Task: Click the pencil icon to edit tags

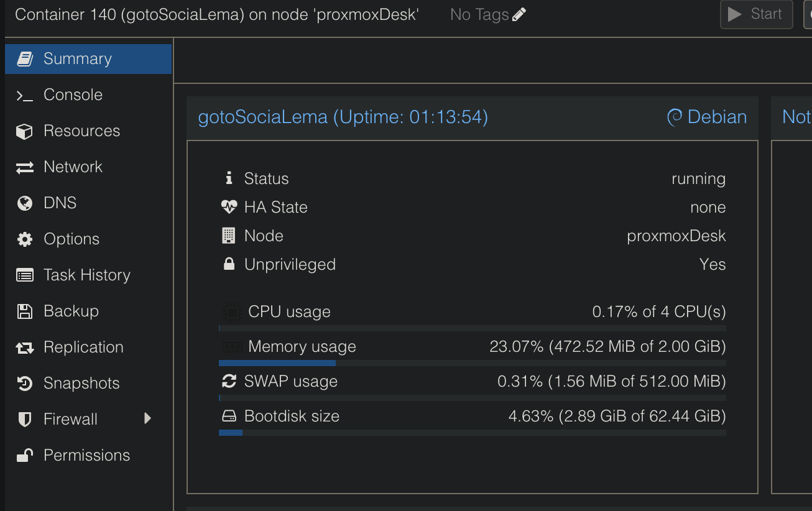Action: [519, 14]
